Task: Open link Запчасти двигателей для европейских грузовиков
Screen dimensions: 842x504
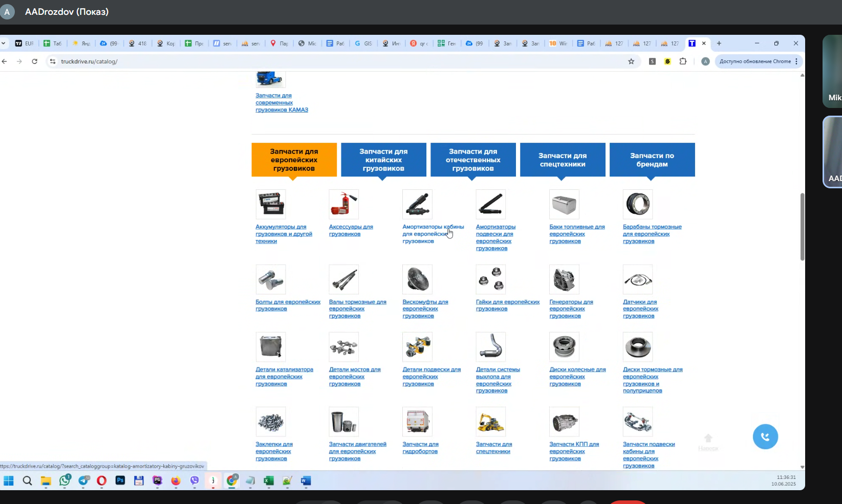Action: click(x=358, y=451)
